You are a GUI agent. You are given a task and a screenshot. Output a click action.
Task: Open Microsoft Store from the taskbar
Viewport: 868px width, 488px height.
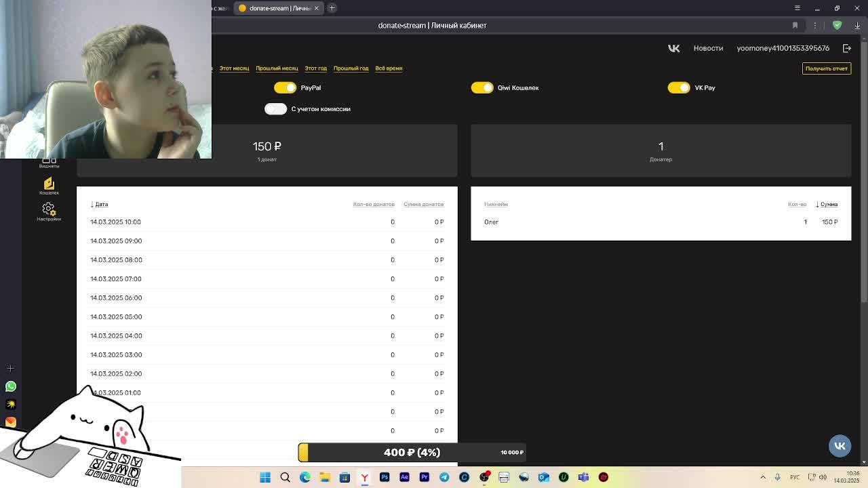[344, 477]
